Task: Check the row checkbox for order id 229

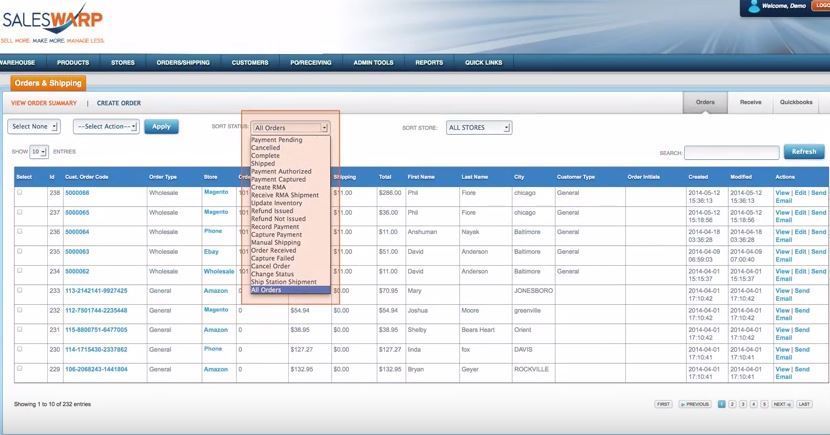Action: (19, 369)
